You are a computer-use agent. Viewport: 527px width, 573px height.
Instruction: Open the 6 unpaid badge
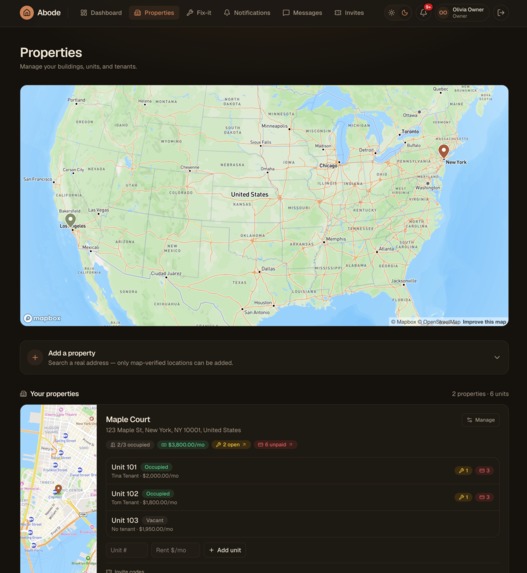point(275,445)
